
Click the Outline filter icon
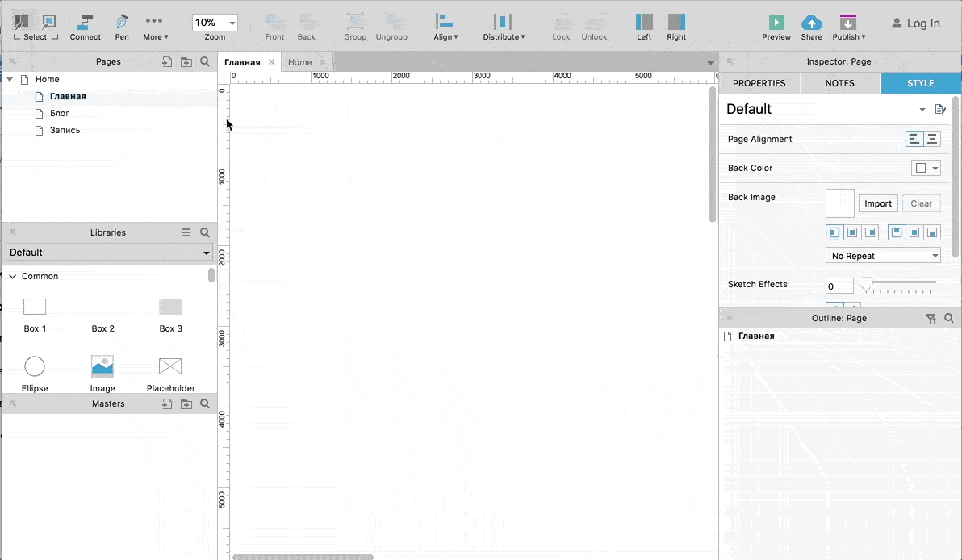[x=931, y=319]
